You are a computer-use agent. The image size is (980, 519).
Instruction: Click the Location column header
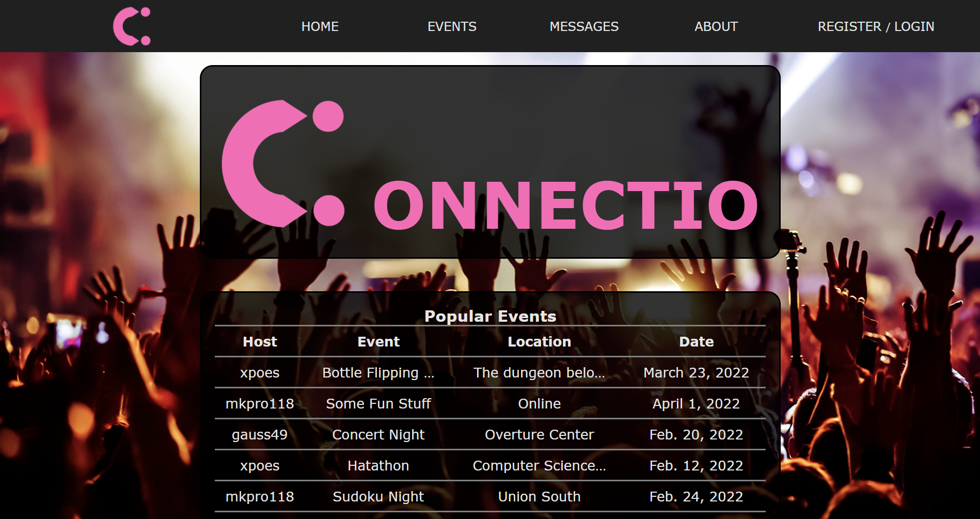tap(539, 342)
